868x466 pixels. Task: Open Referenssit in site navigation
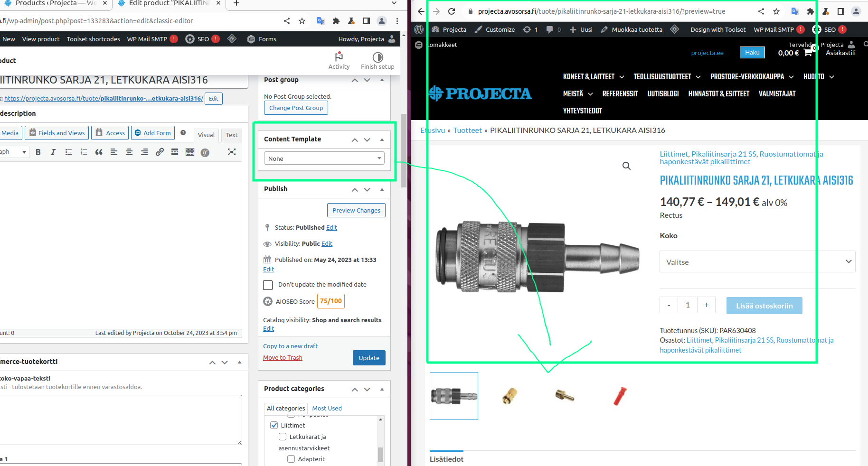(x=620, y=94)
